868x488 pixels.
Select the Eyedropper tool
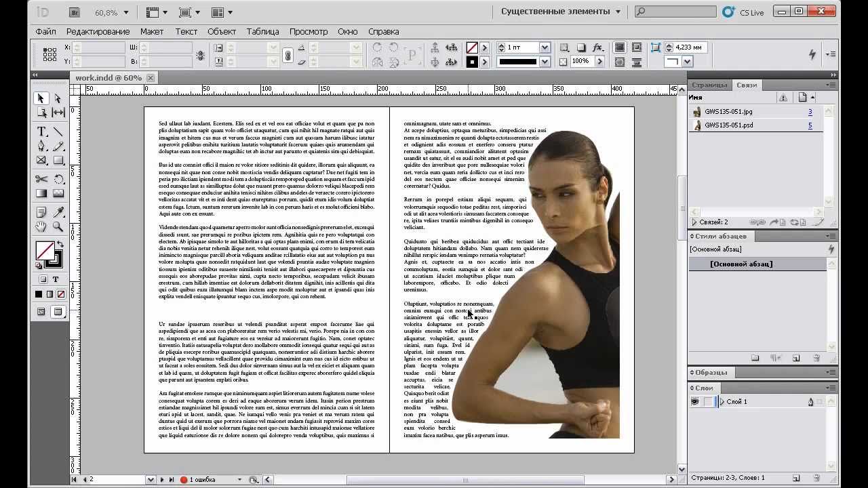[58, 212]
